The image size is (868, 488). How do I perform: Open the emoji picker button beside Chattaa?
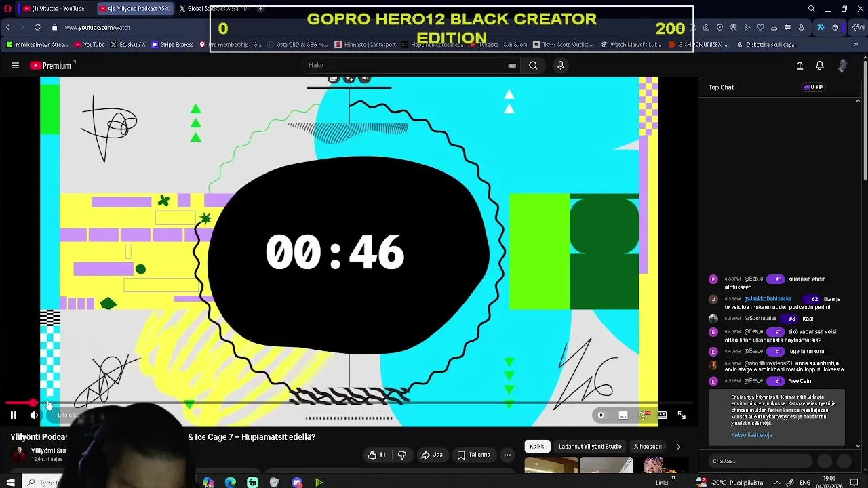coord(825,461)
